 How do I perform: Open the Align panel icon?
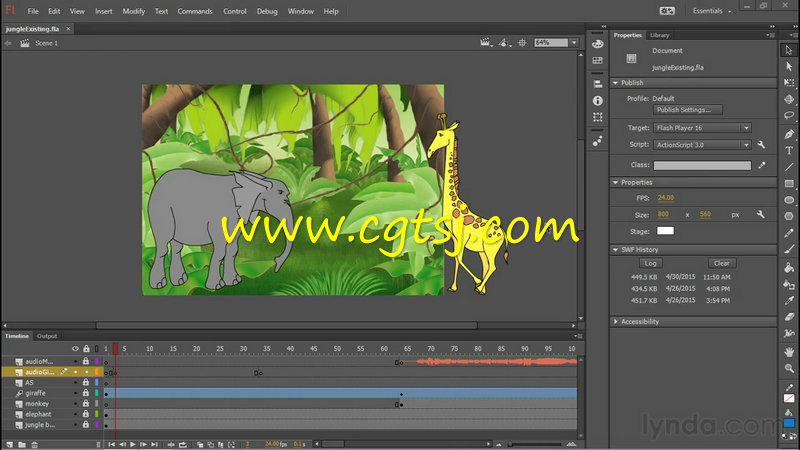click(597, 84)
